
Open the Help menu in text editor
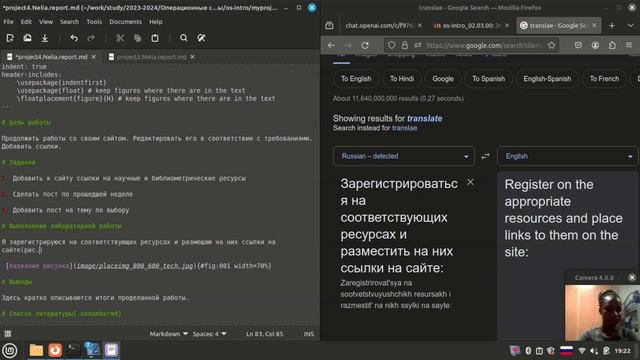point(156,22)
